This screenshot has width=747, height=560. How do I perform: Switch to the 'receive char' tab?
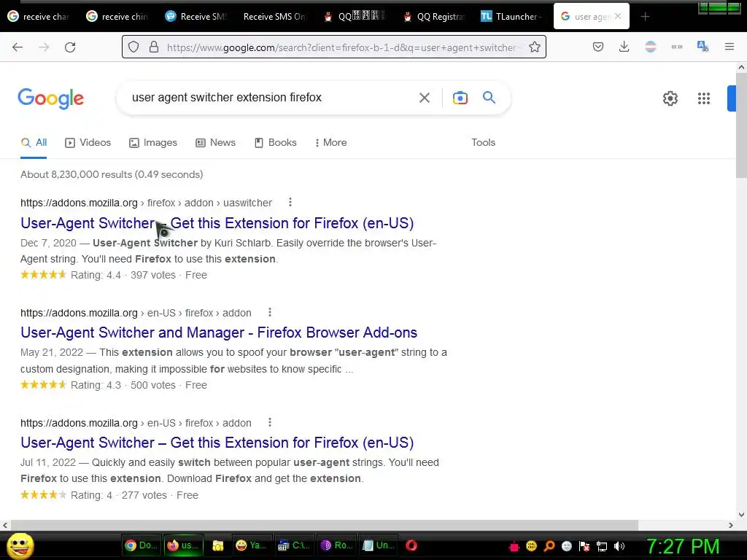[x=39, y=17]
